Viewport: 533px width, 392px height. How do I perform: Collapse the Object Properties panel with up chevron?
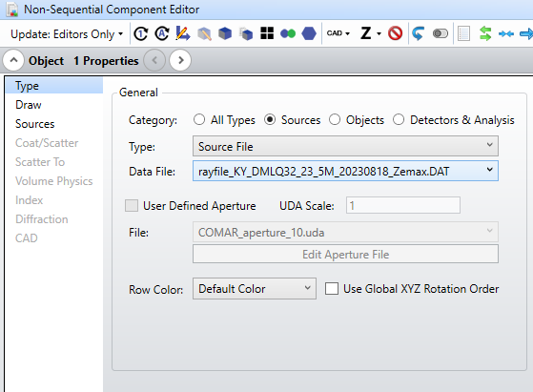(x=13, y=60)
